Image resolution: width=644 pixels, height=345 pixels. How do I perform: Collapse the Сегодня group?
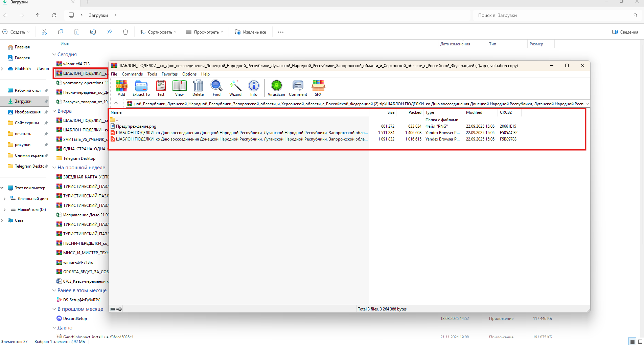coord(54,55)
